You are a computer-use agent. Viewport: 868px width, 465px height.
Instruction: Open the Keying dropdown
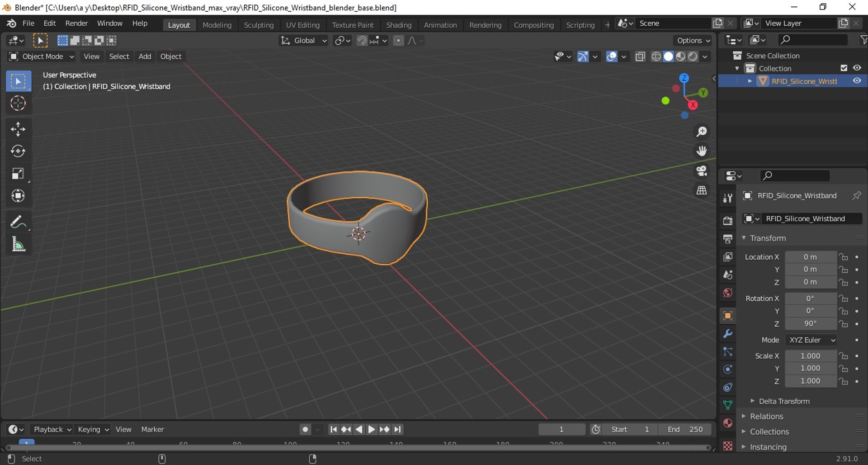coord(93,429)
